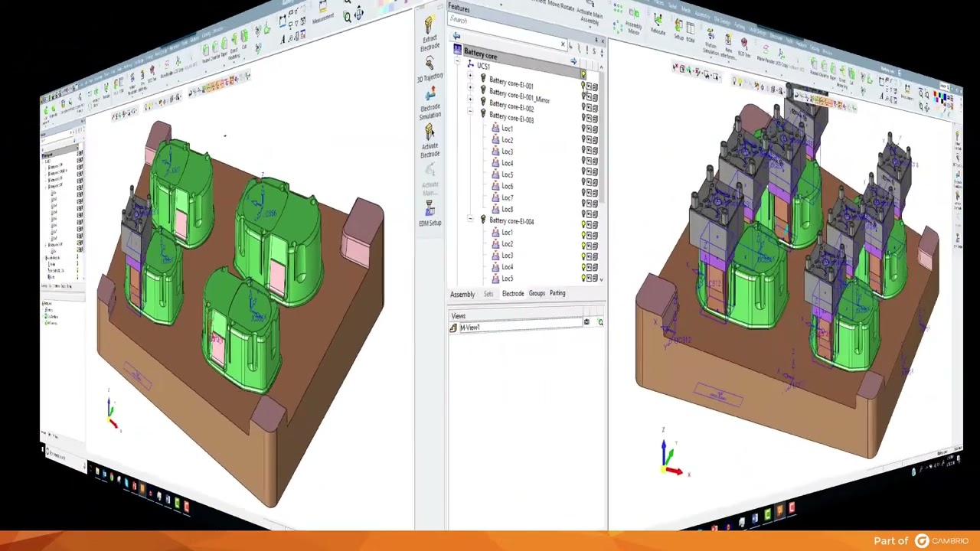Select Loc7 under Battery core-El-003

pyautogui.click(x=507, y=197)
